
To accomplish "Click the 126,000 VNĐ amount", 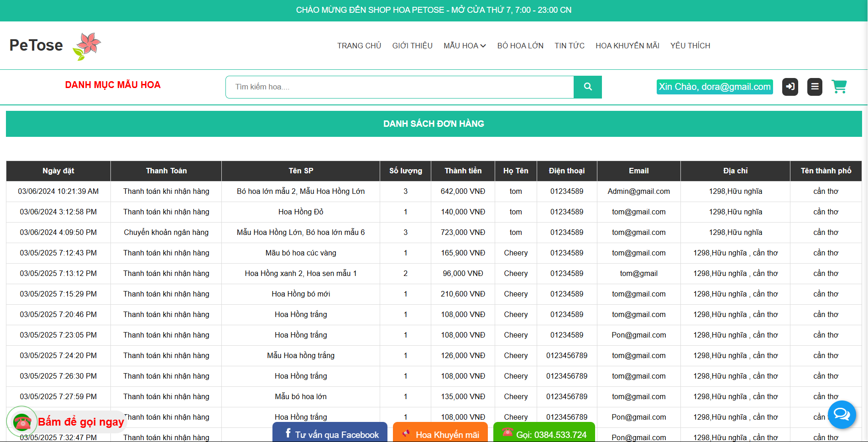I will pos(463,355).
